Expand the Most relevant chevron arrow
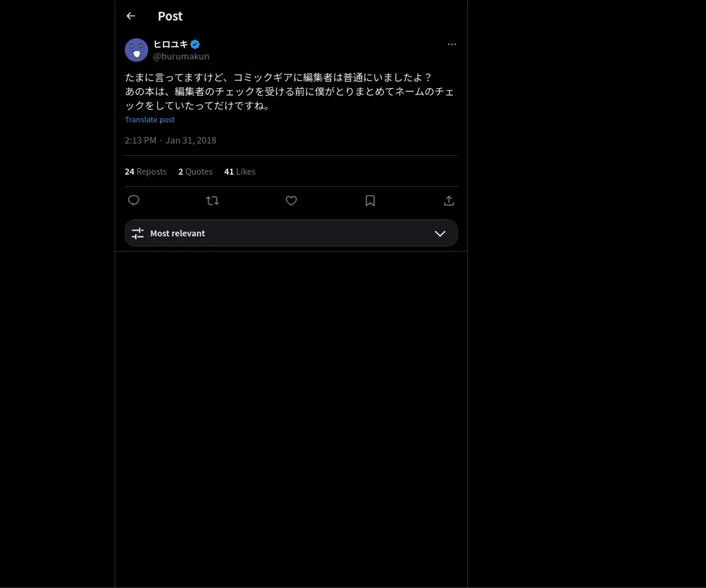This screenshot has height=588, width=706. coord(440,233)
